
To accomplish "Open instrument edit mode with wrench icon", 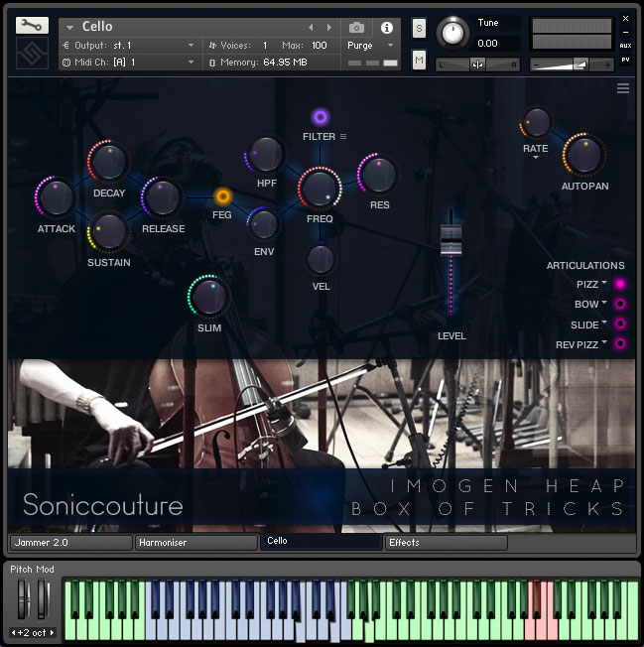I will click(32, 26).
